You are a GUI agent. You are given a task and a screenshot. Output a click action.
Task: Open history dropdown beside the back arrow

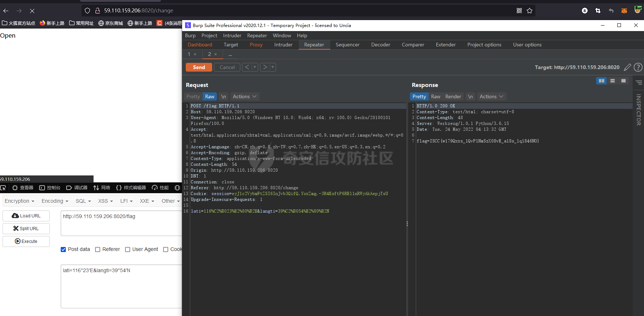pyautogui.click(x=255, y=67)
